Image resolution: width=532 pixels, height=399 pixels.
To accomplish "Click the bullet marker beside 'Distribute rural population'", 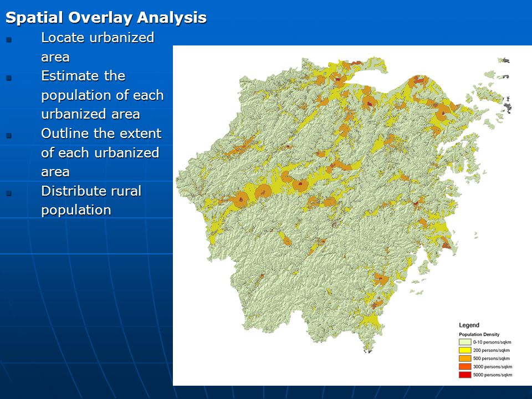I will point(9,193).
